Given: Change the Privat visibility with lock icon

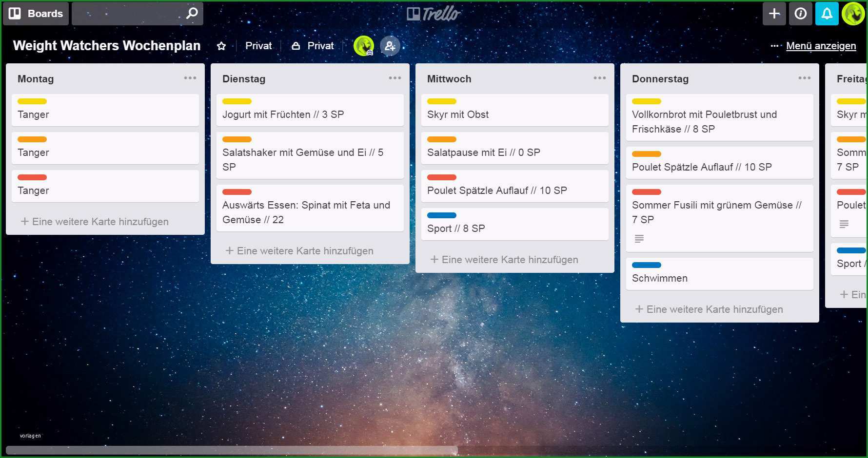Looking at the screenshot, I should [313, 46].
